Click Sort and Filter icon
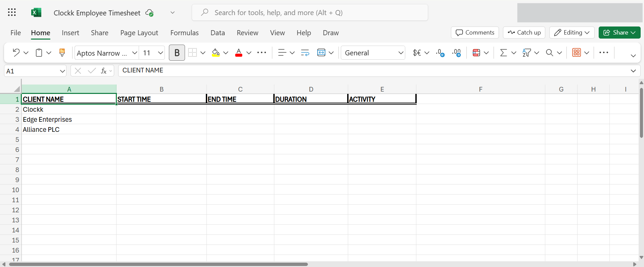The width and height of the screenshot is (644, 267). point(526,53)
